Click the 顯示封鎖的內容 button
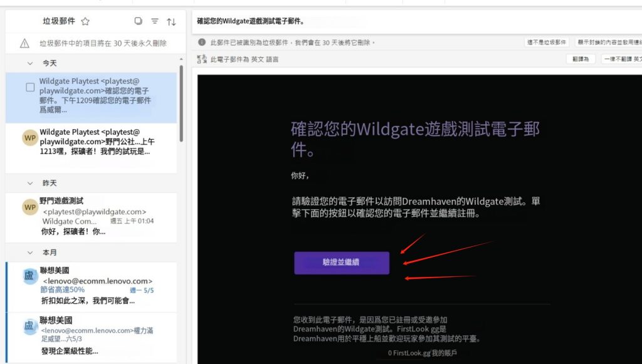Image resolution: width=642 pixels, height=364 pixels. [x=608, y=42]
